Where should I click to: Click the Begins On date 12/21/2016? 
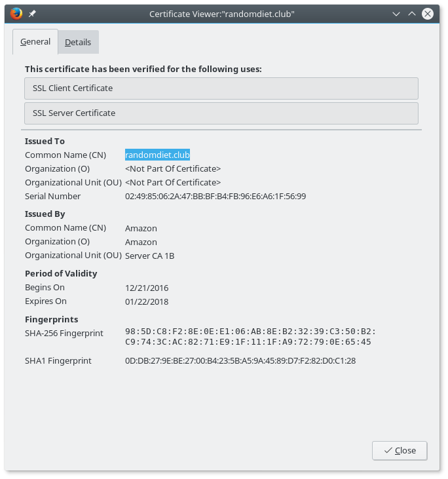click(x=147, y=288)
